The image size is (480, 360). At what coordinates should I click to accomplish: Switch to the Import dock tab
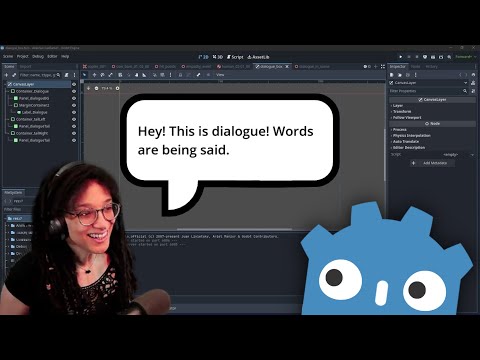click(25, 66)
